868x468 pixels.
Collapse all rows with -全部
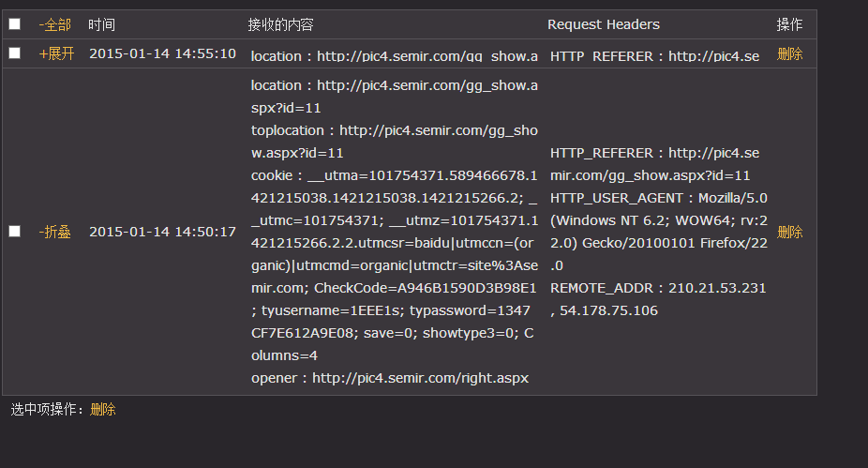coord(54,24)
